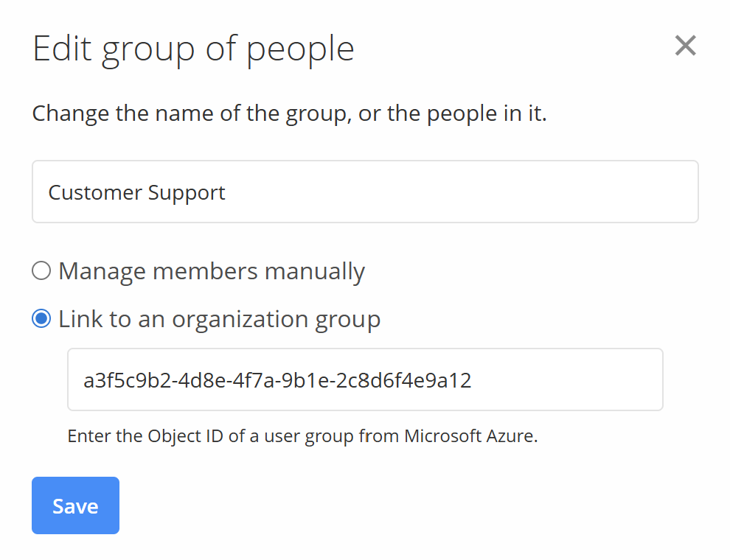Dismiss the dialog with the X icon
The height and width of the screenshot is (560, 730).
685,46
